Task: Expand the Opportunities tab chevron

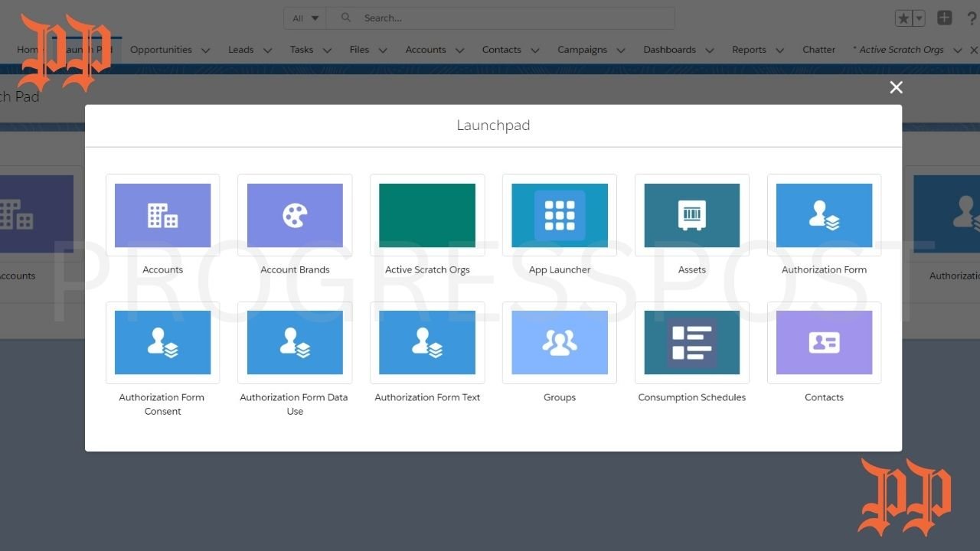Action: [x=205, y=51]
